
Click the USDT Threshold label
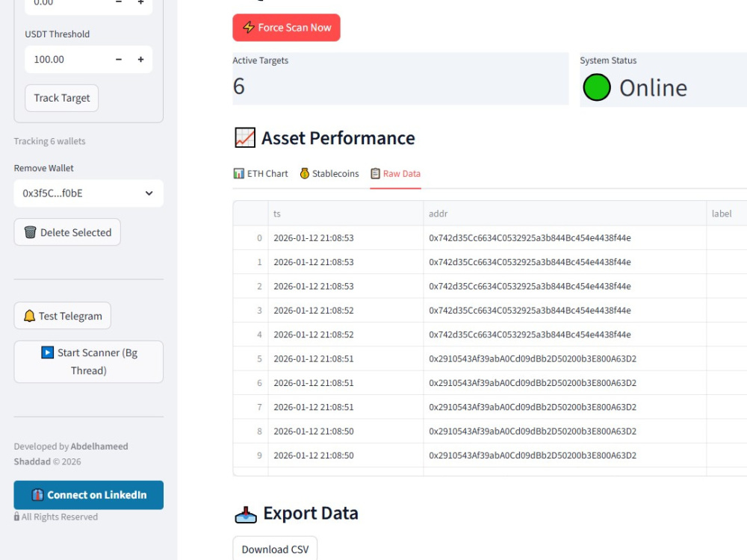point(58,34)
